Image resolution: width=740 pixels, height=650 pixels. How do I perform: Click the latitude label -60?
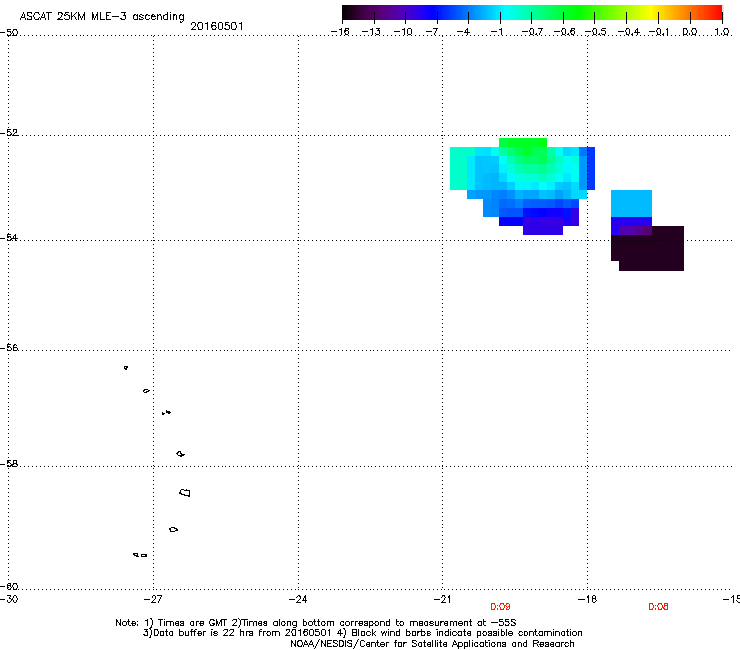9,586
